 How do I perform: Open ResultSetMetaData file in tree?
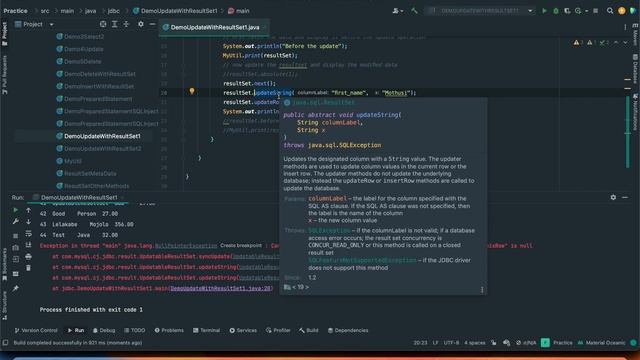pyautogui.click(x=86, y=173)
